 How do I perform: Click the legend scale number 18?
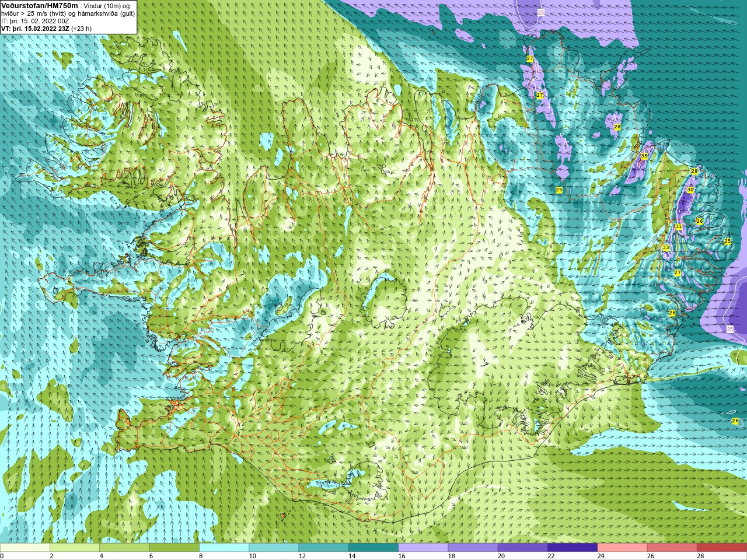(451, 556)
